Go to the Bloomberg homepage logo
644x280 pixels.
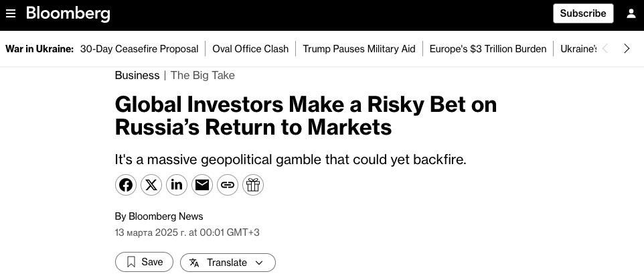[68, 13]
